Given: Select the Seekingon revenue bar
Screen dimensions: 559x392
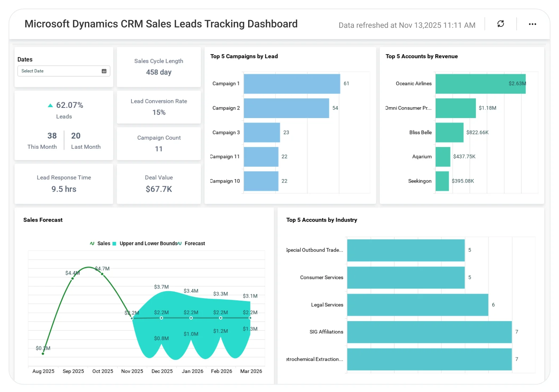Looking at the screenshot, I should click(442, 181).
